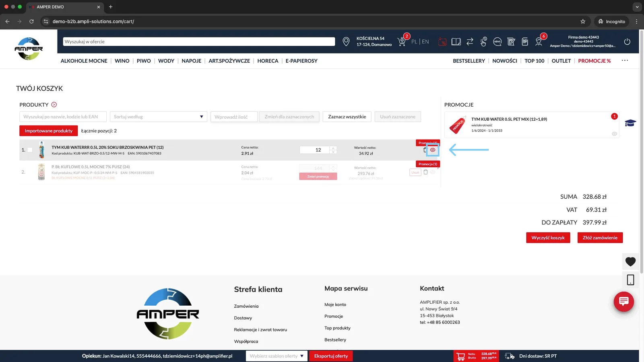The image size is (644, 362).
Task: Tick the checkbox for Tym Kub Water product
Action: [30, 150]
